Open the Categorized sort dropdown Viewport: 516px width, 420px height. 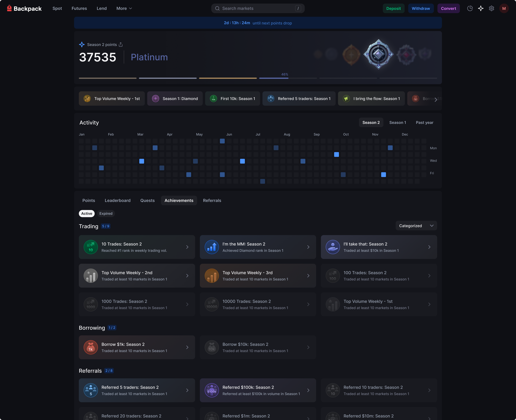pos(416,226)
